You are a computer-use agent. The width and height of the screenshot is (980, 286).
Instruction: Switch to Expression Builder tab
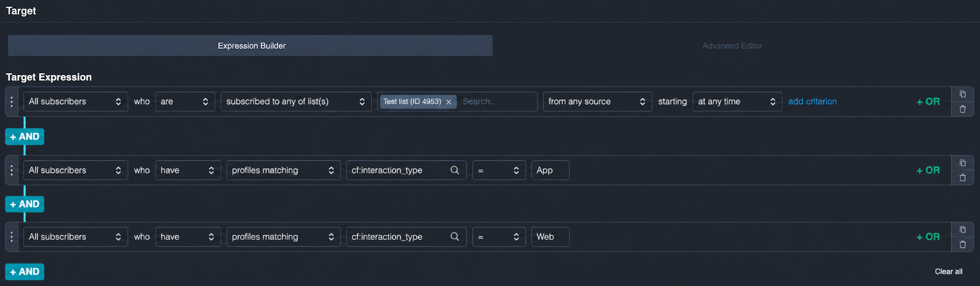tap(250, 45)
